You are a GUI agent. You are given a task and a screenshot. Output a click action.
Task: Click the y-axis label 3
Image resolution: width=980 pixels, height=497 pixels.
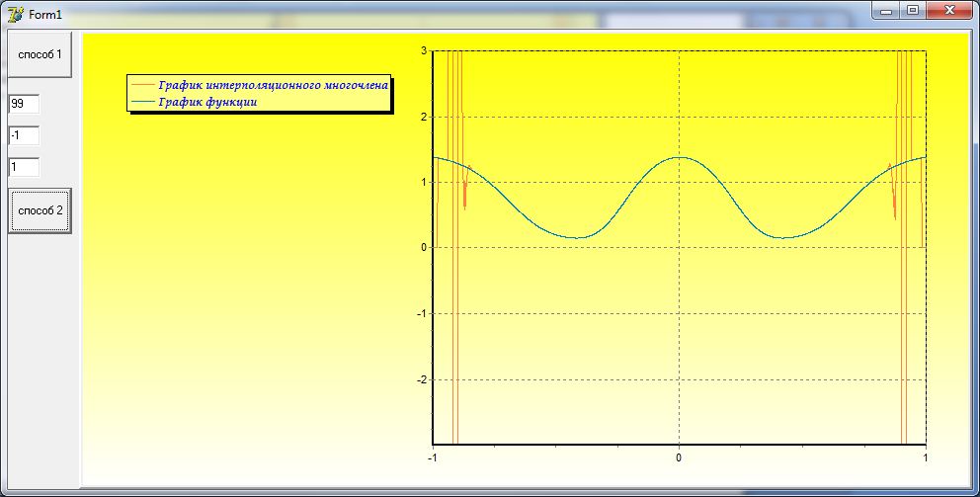pyautogui.click(x=424, y=50)
